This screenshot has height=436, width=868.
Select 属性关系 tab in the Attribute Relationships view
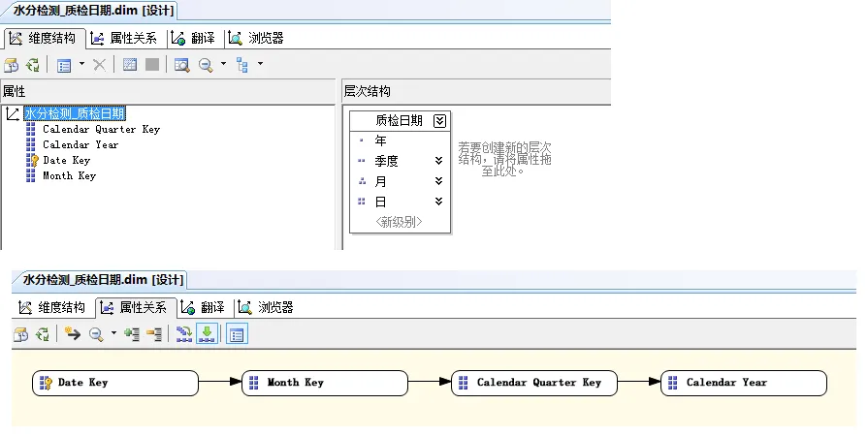coord(136,308)
